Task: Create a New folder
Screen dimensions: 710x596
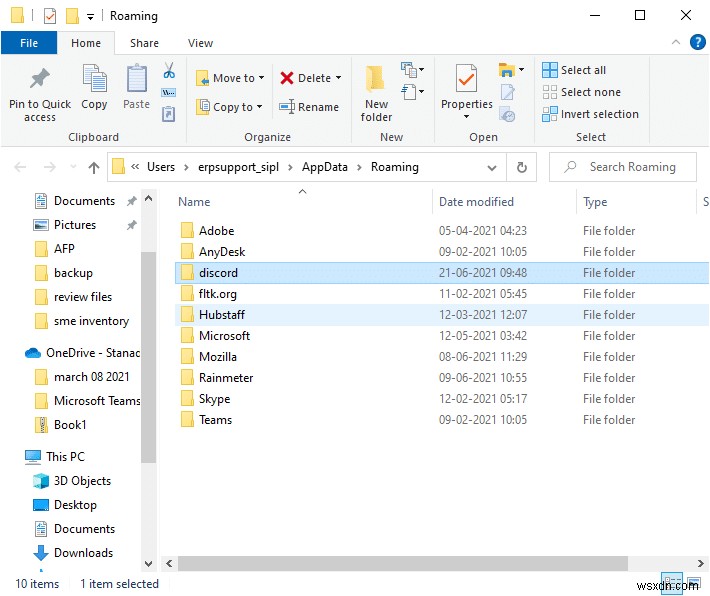Action: pos(376,93)
